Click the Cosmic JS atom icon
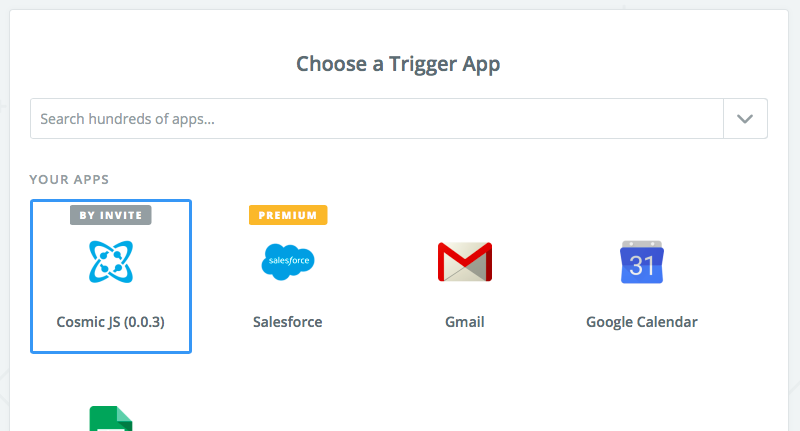 (x=110, y=262)
